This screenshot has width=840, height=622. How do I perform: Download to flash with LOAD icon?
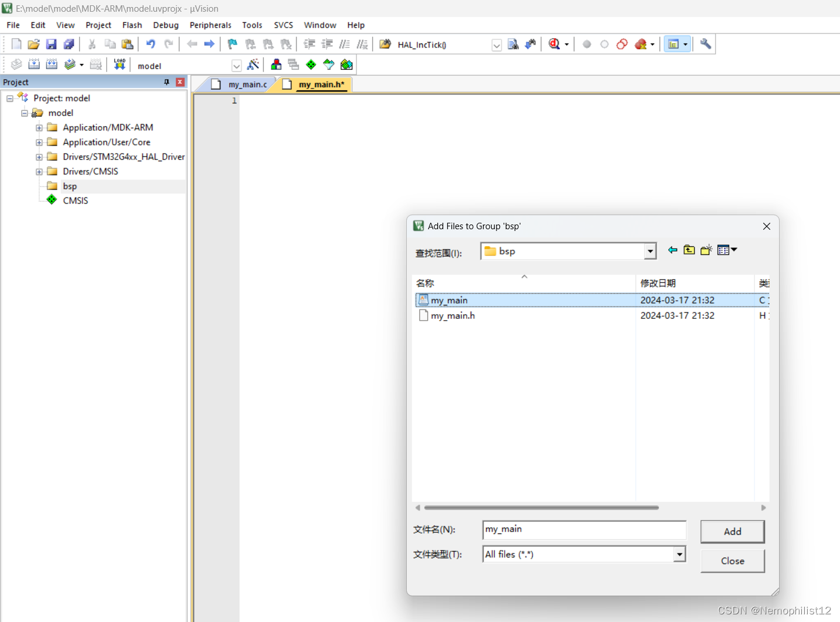(120, 64)
